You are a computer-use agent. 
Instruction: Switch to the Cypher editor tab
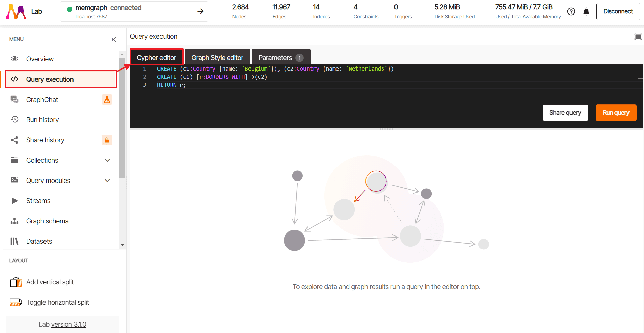(x=156, y=57)
